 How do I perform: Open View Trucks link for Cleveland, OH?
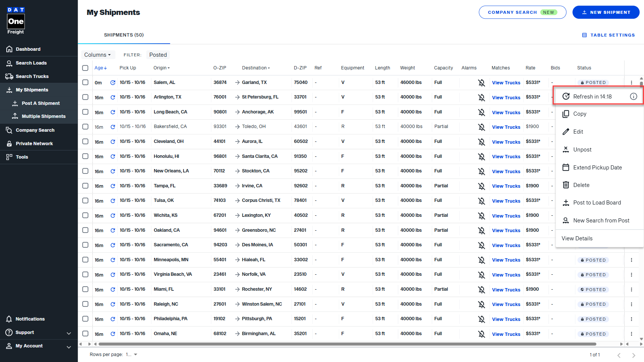tap(506, 142)
